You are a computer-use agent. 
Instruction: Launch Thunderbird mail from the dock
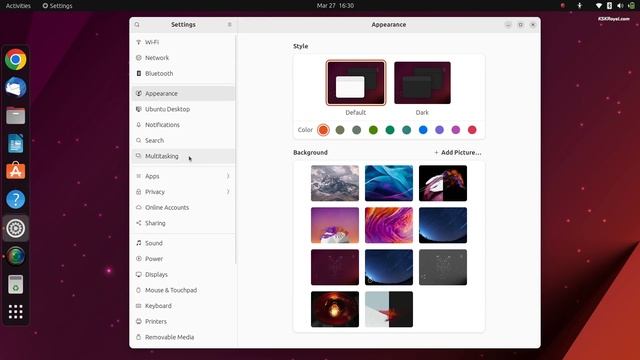[x=16, y=87]
